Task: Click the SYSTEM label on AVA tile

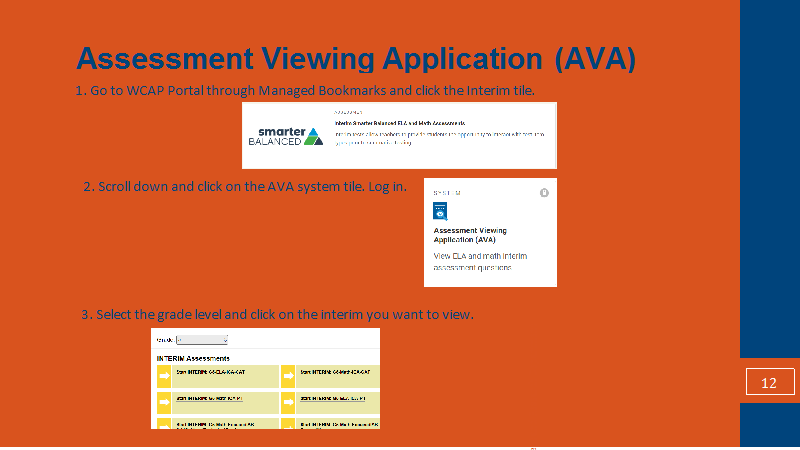Action: [x=447, y=193]
